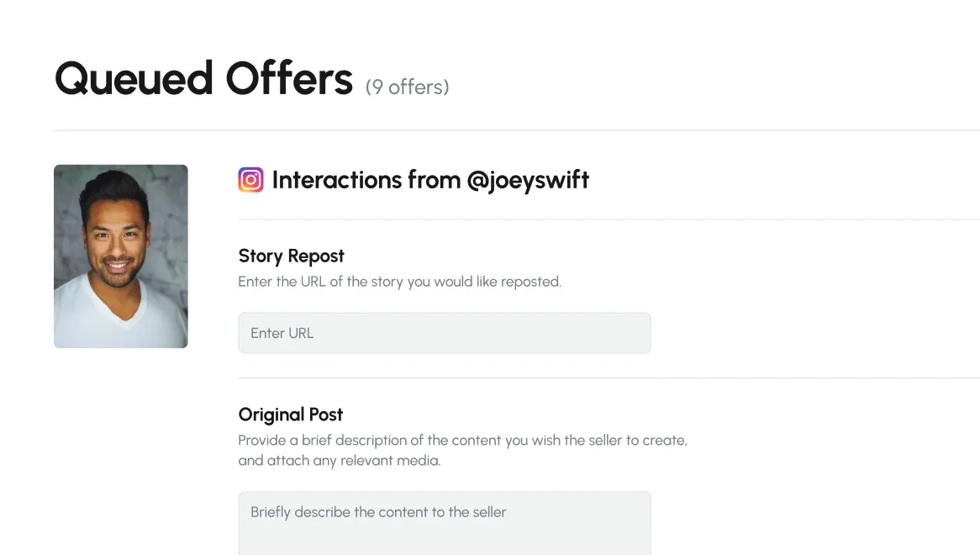The height and width of the screenshot is (555, 980).
Task: Open the seller's profile photo
Action: [121, 256]
